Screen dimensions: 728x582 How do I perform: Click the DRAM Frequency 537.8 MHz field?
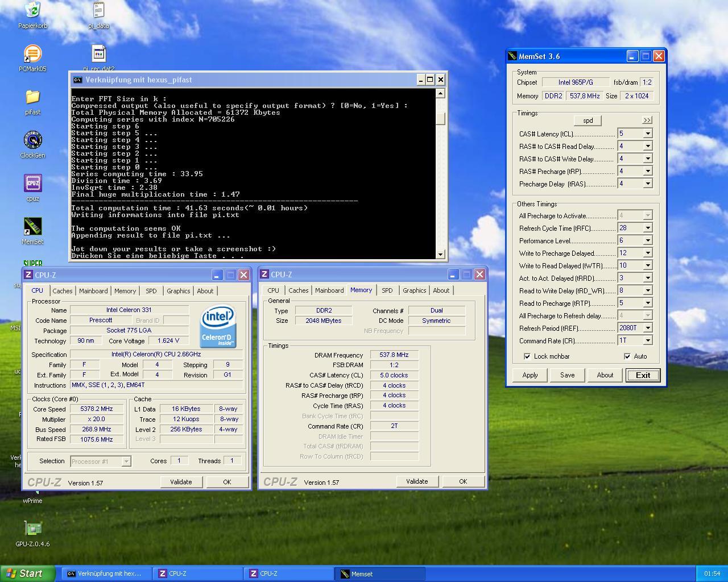point(394,355)
